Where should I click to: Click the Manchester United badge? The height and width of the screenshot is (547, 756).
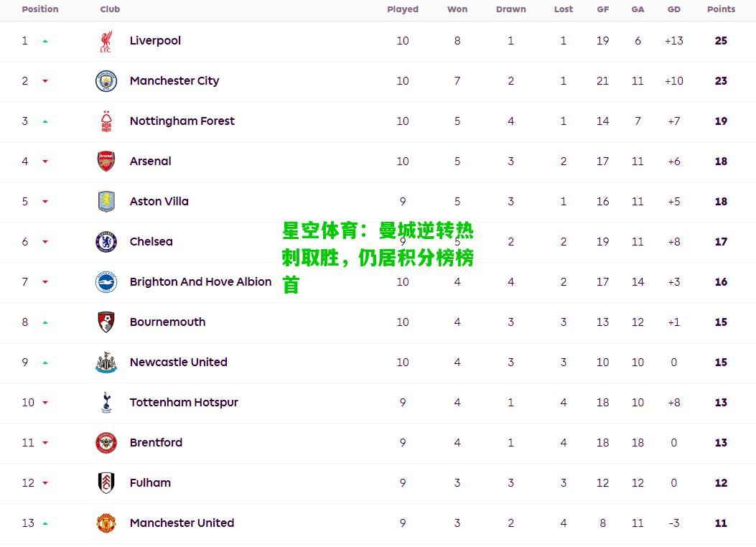point(106,523)
